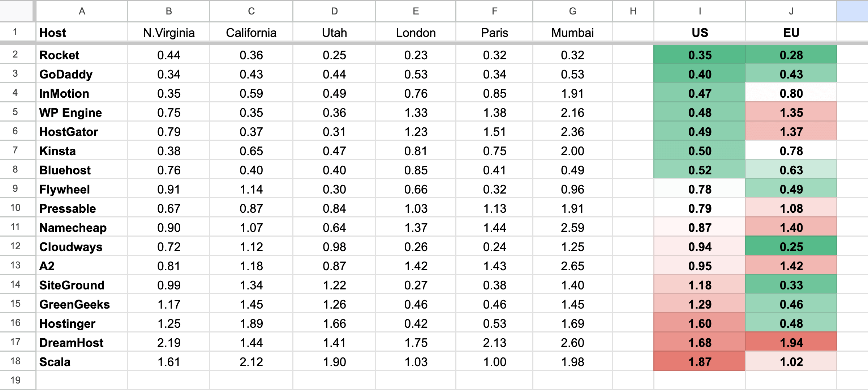Click the Mumbai header cell
The height and width of the screenshot is (390, 868).
coord(572,33)
